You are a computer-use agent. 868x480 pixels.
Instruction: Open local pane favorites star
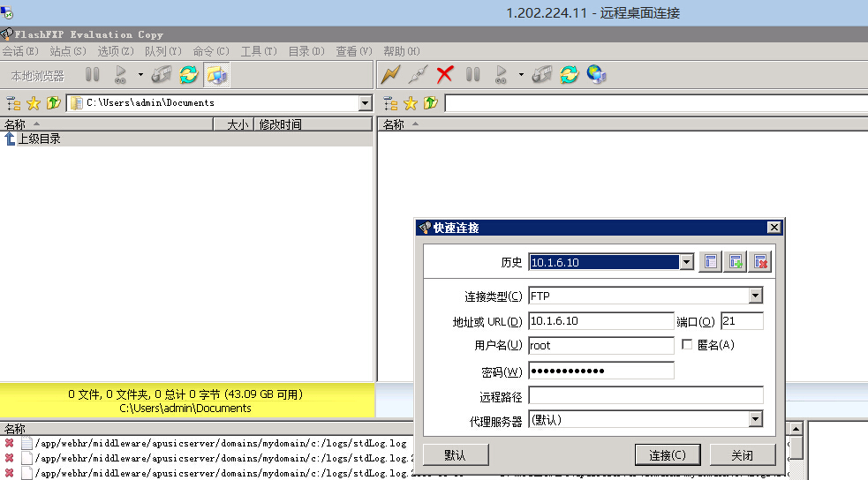pyautogui.click(x=34, y=103)
